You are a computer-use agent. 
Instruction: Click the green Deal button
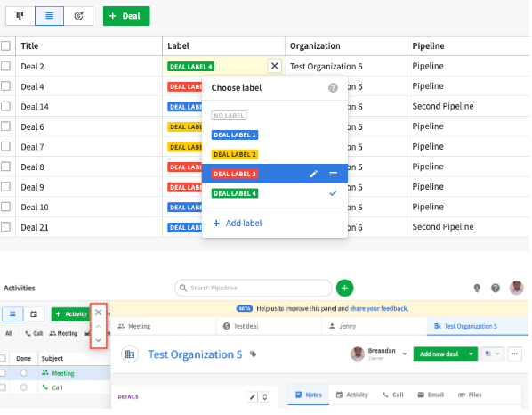coord(126,16)
